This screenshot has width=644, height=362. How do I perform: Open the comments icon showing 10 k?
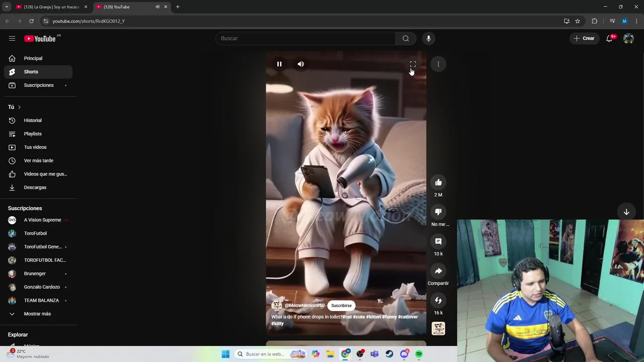[x=438, y=241]
